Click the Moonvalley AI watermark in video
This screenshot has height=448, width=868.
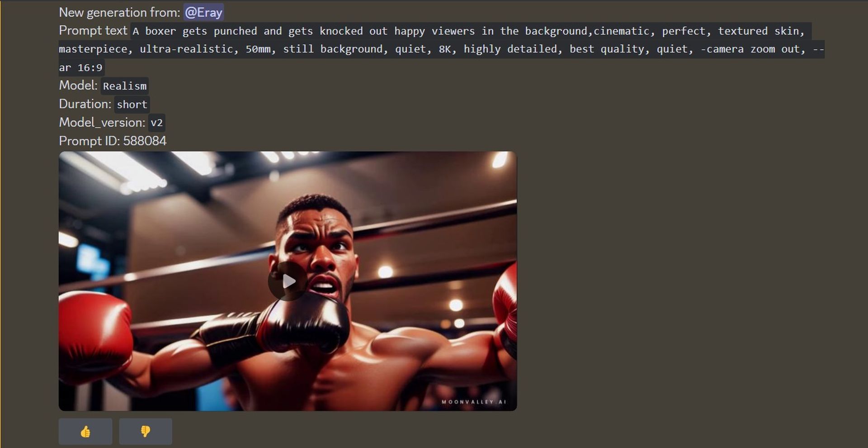pyautogui.click(x=474, y=402)
